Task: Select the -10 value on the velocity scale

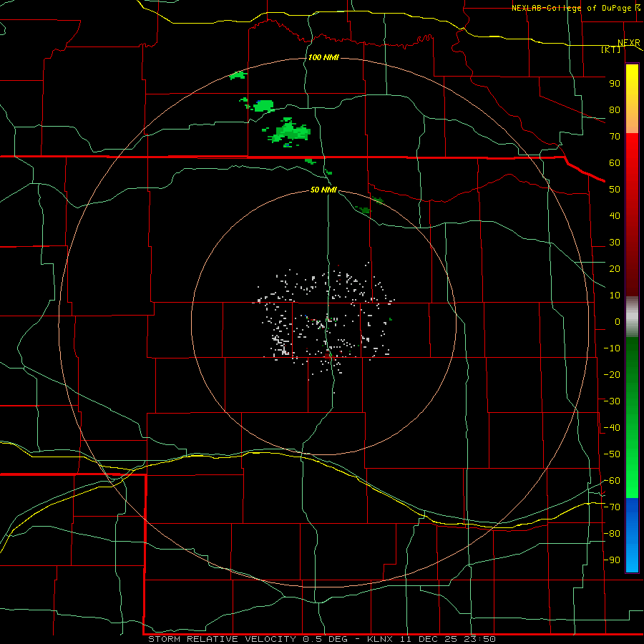Action: (612, 348)
